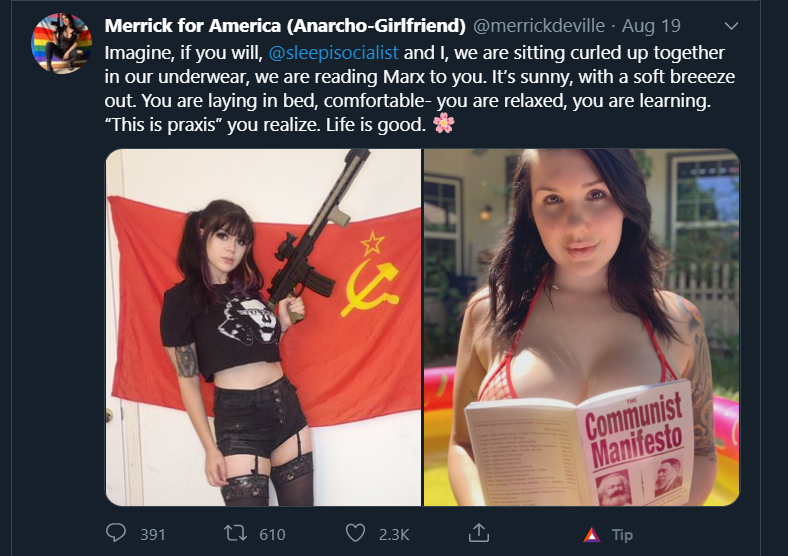Like the tweet with the heart icon
Image resolution: width=788 pixels, height=556 pixels.
(x=355, y=533)
